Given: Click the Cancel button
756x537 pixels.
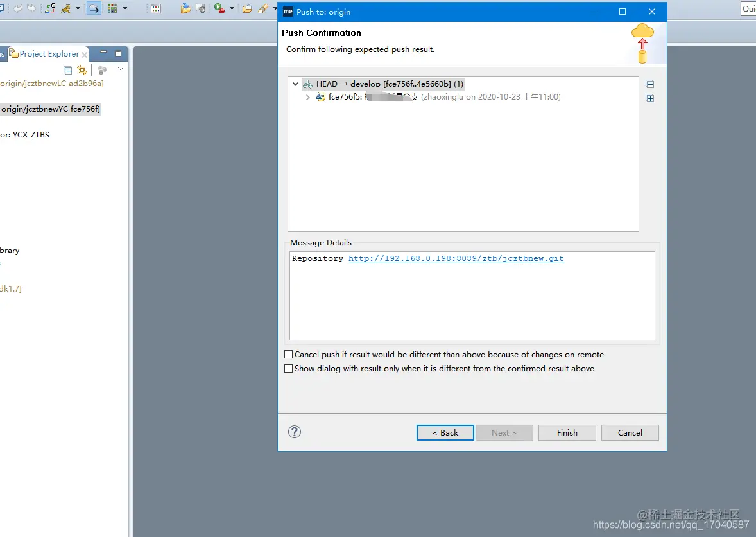Looking at the screenshot, I should click(x=630, y=433).
